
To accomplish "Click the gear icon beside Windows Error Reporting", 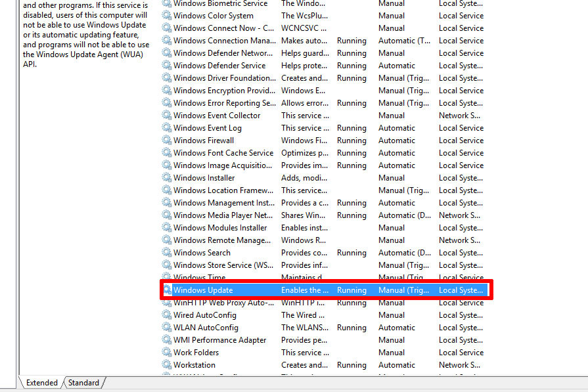I will [x=166, y=102].
